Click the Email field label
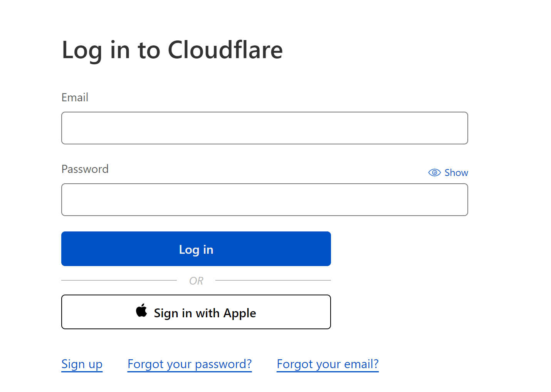Viewport: 551px width, 392px height. tap(75, 97)
